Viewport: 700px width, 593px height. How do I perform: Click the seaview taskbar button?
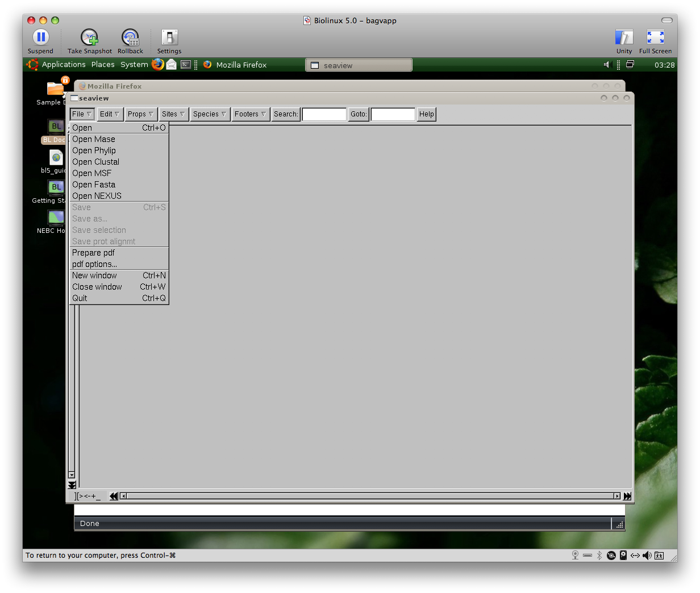(x=359, y=65)
